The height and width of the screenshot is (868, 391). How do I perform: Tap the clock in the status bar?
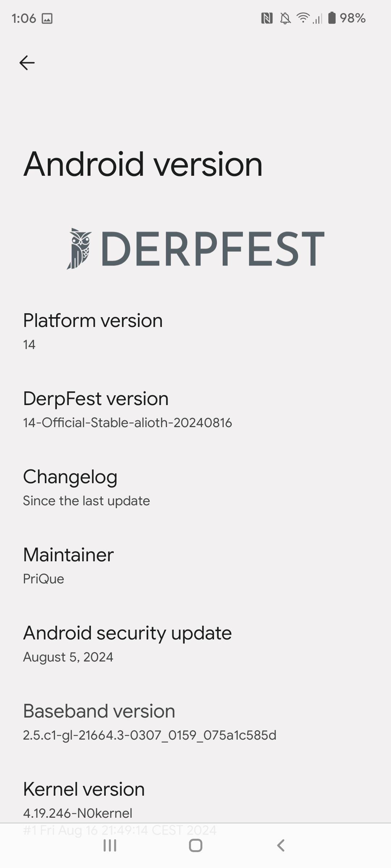[24, 18]
